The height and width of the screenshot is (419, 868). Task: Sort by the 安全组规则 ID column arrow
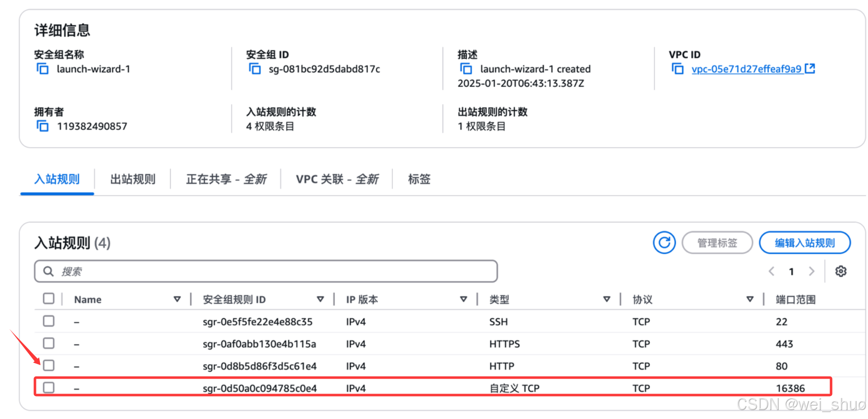[x=320, y=299]
